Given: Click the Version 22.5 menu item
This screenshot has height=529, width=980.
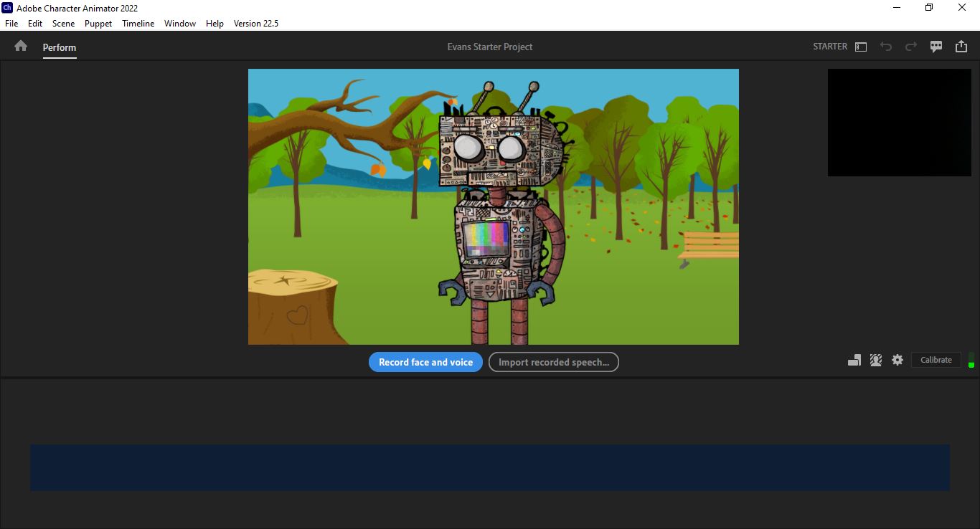Looking at the screenshot, I should pos(256,23).
